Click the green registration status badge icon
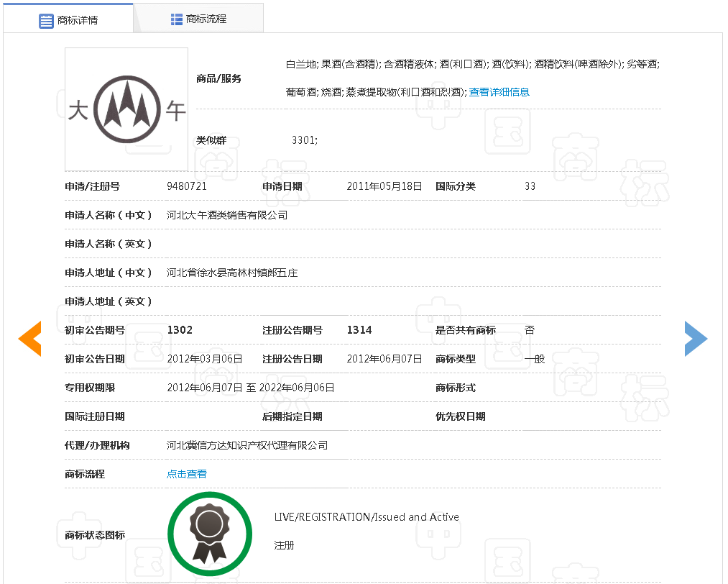This screenshot has height=584, width=728. 210,534
